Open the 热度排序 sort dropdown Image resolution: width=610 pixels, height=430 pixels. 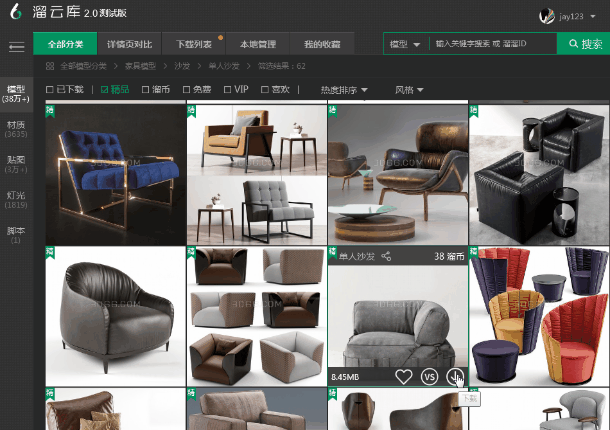(x=343, y=91)
